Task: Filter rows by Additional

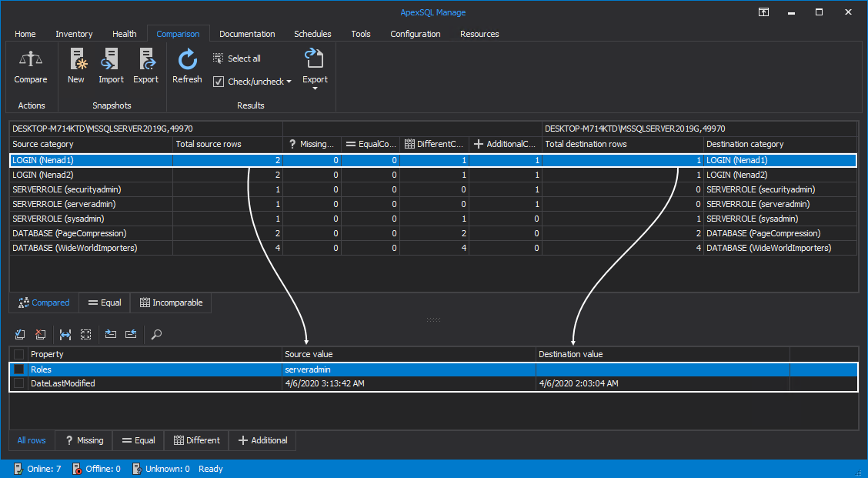Action: click(x=262, y=440)
